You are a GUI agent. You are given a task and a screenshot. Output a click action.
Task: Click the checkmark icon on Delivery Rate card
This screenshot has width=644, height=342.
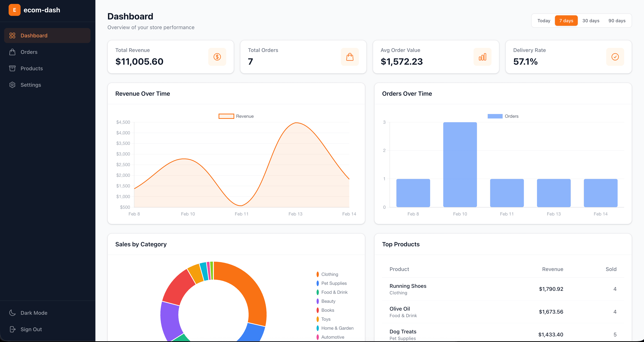click(x=615, y=57)
